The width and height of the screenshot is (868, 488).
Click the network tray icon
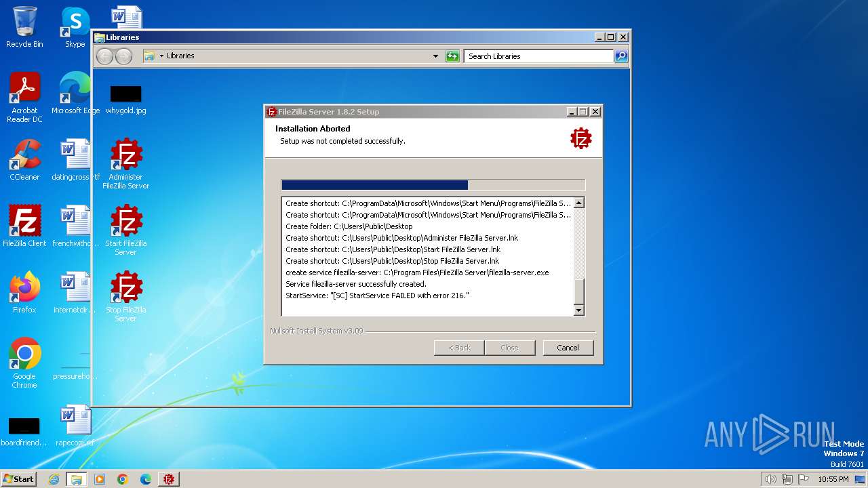click(787, 479)
